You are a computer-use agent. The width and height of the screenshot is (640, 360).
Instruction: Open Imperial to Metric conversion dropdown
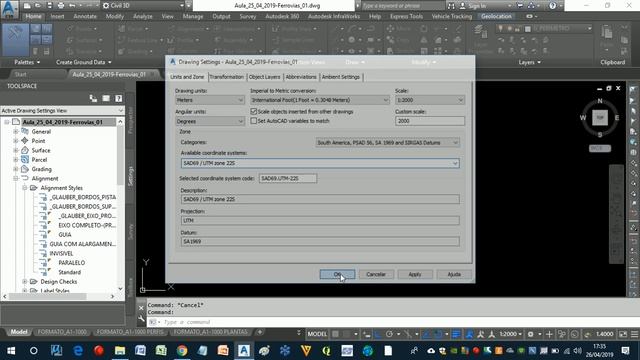pyautogui.click(x=320, y=100)
